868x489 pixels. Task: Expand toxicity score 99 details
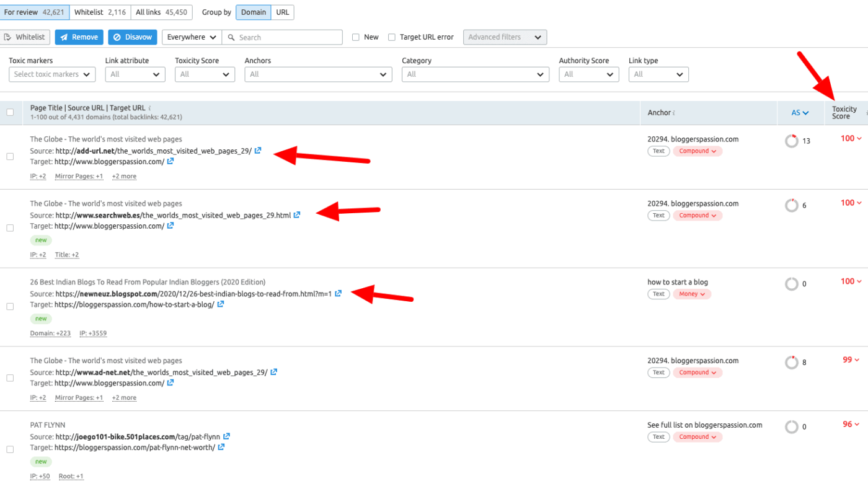851,359
